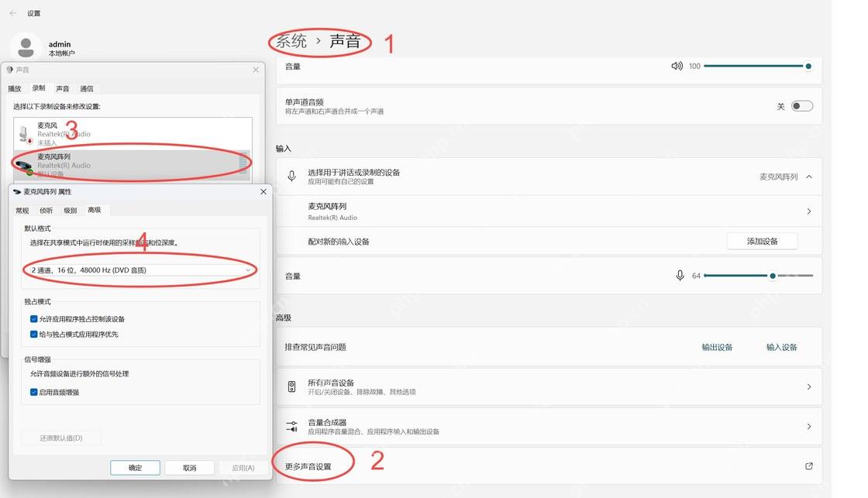Uncheck give exclusive mode applications priority
The height and width of the screenshot is (498, 868).
(34, 335)
